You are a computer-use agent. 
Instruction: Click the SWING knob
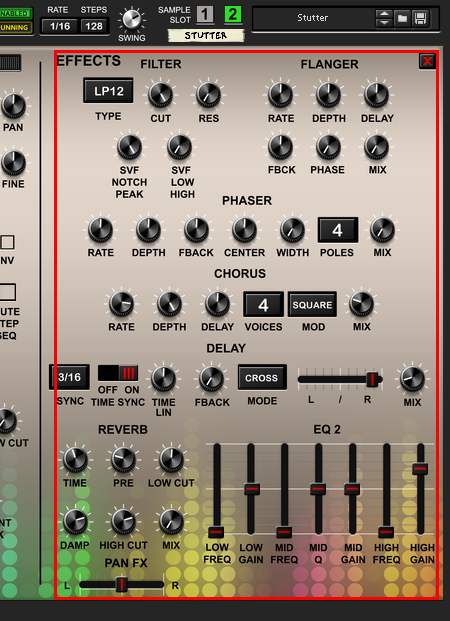pos(132,19)
